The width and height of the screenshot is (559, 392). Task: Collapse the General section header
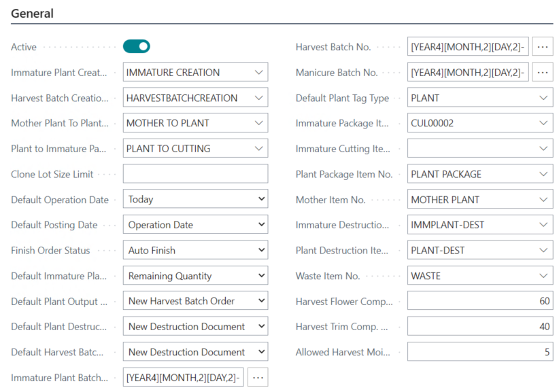pyautogui.click(x=33, y=14)
